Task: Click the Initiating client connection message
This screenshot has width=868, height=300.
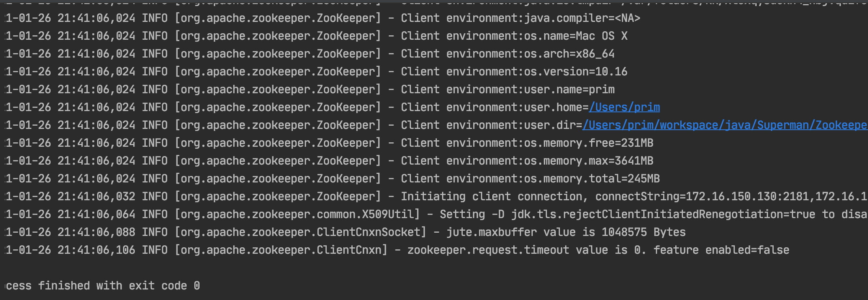Action: coord(491,197)
